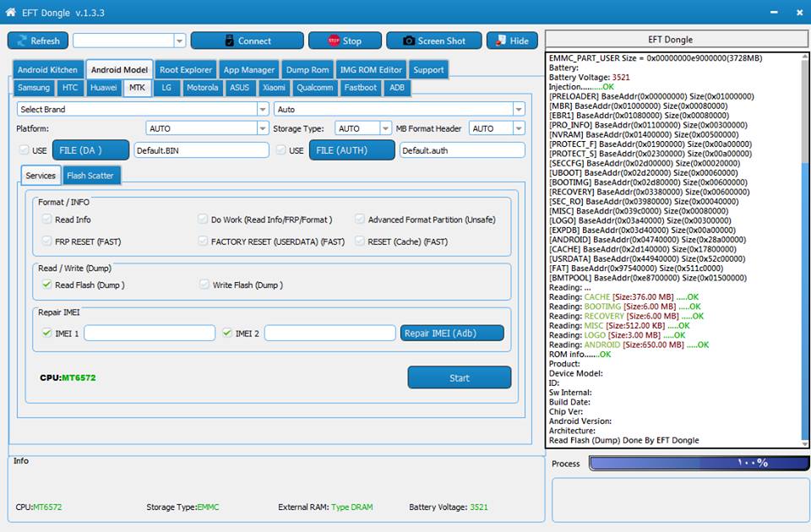This screenshot has width=811, height=532.
Task: Select the Android Model tab
Action: point(119,70)
